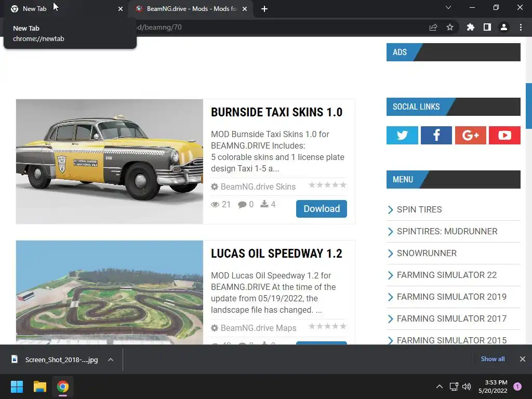Click the Lucas Oil Speedway map thumbnail

click(110, 292)
